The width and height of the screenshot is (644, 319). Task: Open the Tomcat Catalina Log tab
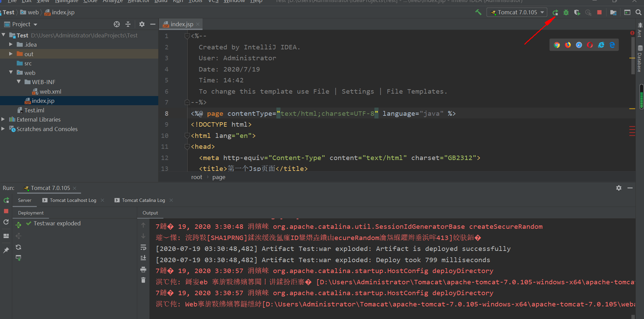(143, 200)
